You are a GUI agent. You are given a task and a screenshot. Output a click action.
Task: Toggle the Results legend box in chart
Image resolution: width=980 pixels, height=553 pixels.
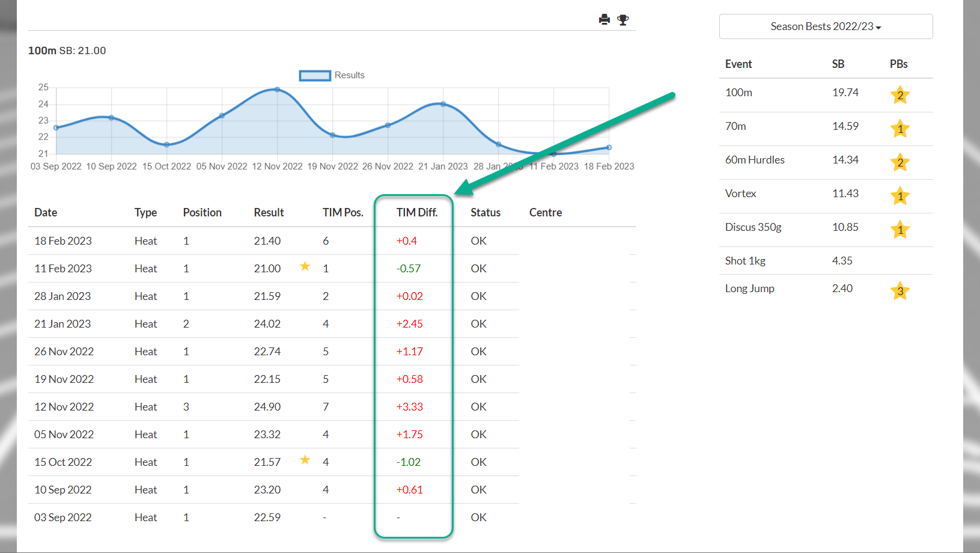(x=315, y=75)
